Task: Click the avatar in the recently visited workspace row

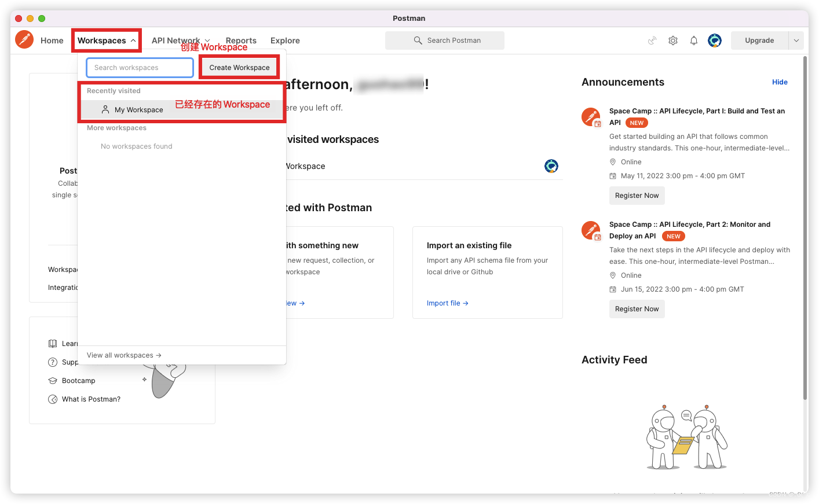Action: tap(551, 166)
